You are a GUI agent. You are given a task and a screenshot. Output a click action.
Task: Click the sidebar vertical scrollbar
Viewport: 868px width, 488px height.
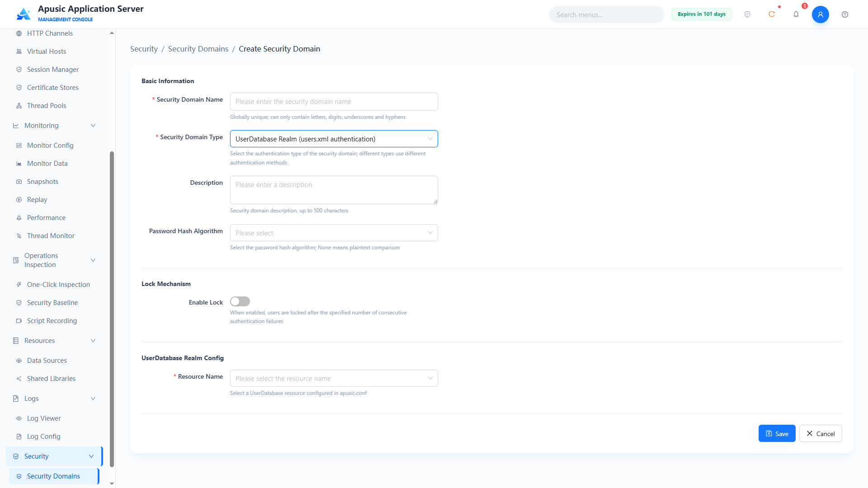click(112, 309)
